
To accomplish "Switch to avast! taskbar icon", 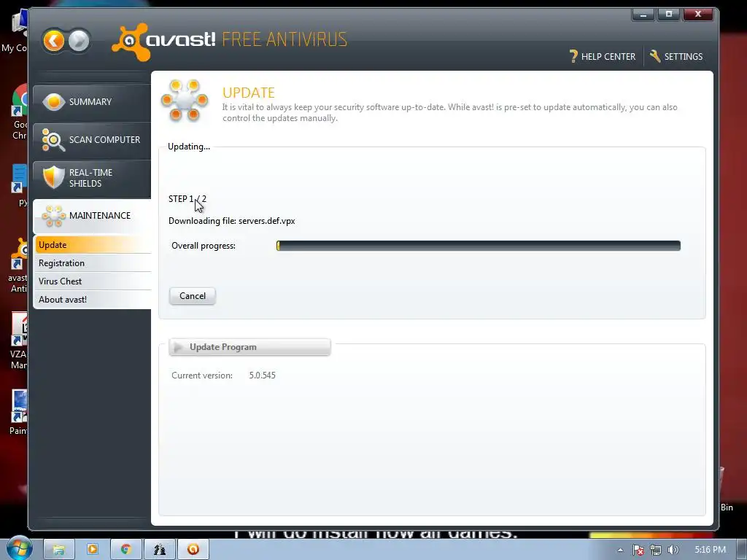I will 193,549.
